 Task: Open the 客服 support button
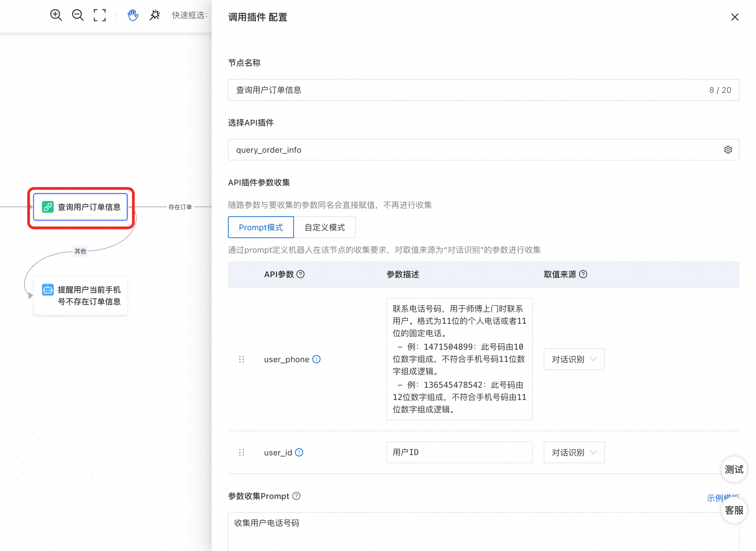point(734,510)
